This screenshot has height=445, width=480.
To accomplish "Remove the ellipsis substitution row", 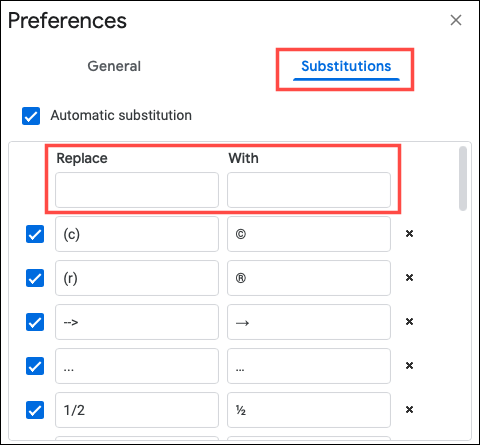I will point(409,366).
